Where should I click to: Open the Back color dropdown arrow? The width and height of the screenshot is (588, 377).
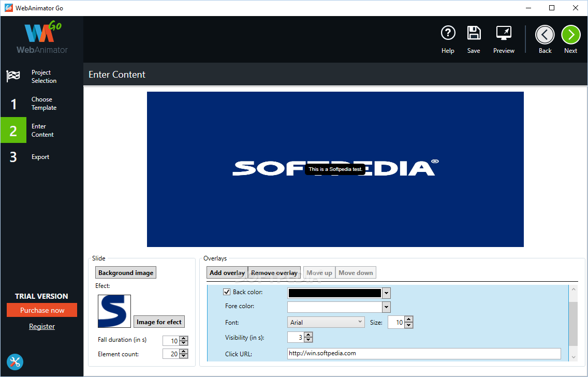[387, 293]
